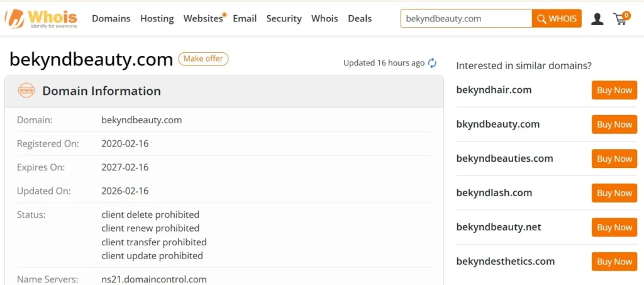Image resolution: width=644 pixels, height=285 pixels.
Task: Click the Domain value bekyndbeauty.com
Action: 142,120
